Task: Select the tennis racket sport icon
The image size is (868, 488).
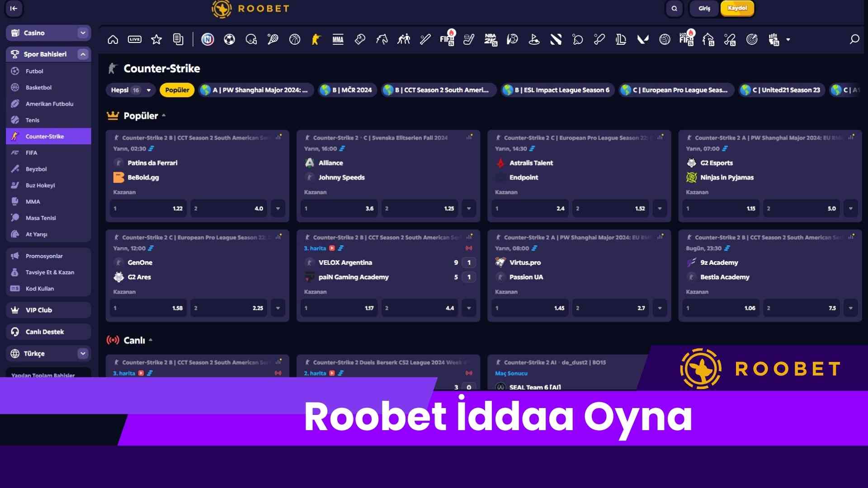Action: [273, 40]
